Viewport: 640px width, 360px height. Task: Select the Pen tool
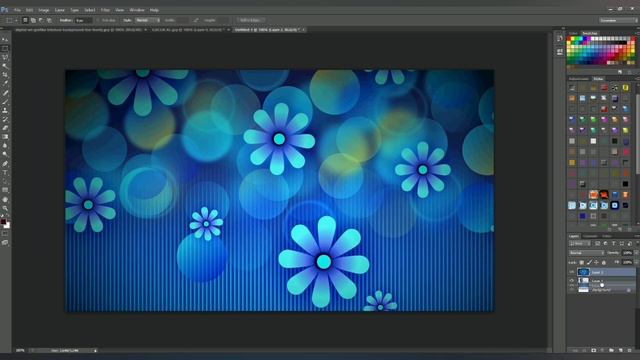pyautogui.click(x=5, y=164)
